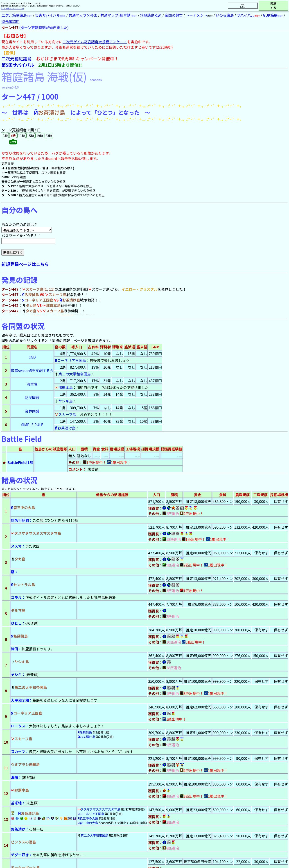Click red monster icon in Яセントラル島's 1匹出現中
The height and width of the screenshot is (868, 289).
(x=182, y=591)
